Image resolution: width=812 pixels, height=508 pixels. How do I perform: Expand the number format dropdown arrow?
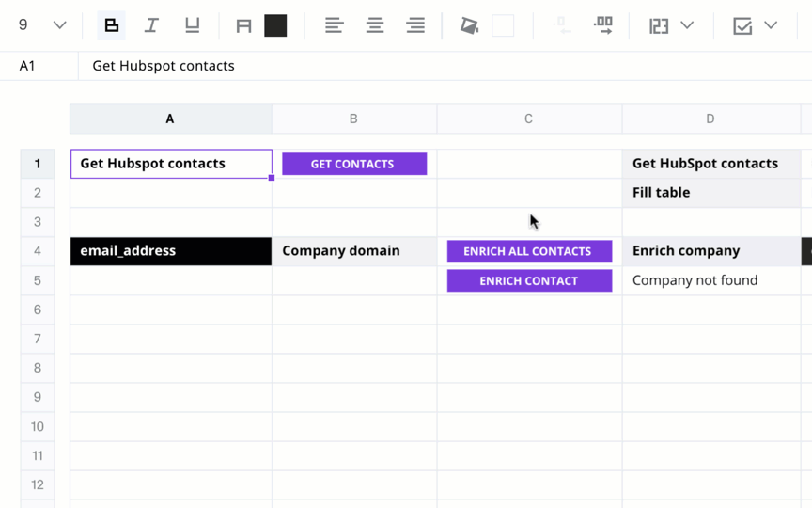tap(687, 25)
